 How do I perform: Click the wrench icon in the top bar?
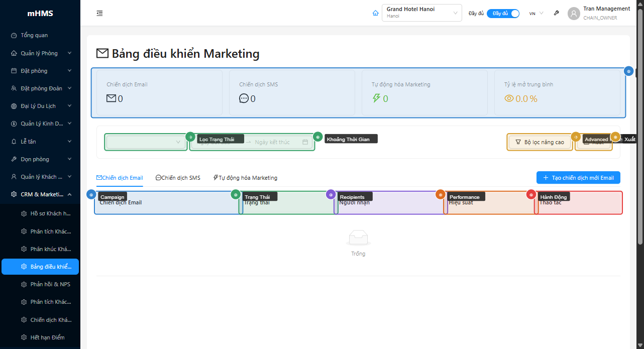coord(556,13)
